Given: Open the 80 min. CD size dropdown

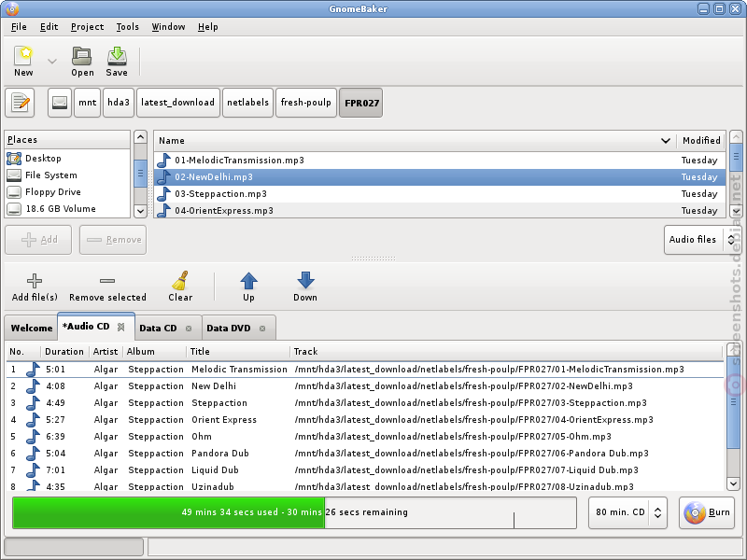Looking at the screenshot, I should [627, 512].
